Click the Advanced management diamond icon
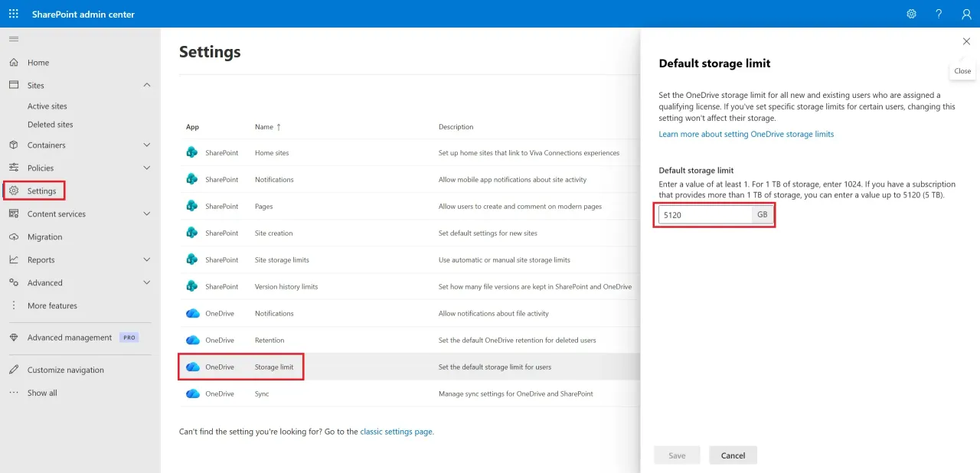The height and width of the screenshot is (473, 980). [14, 338]
